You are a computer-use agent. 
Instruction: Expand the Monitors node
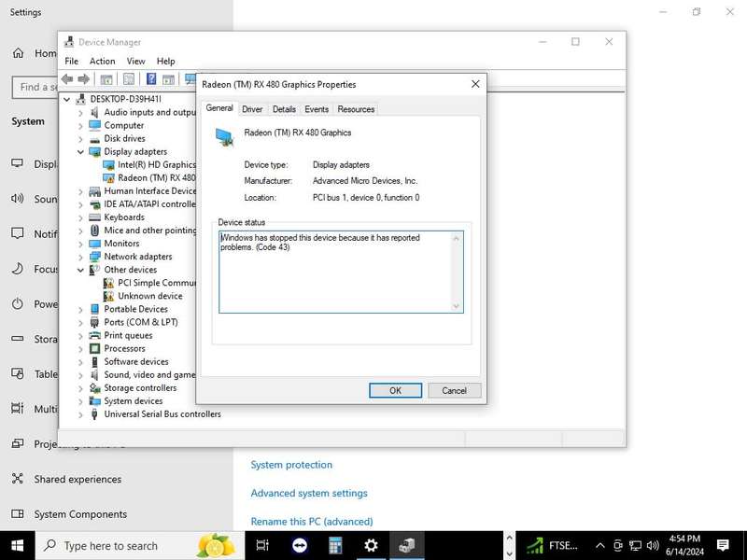[x=80, y=244]
